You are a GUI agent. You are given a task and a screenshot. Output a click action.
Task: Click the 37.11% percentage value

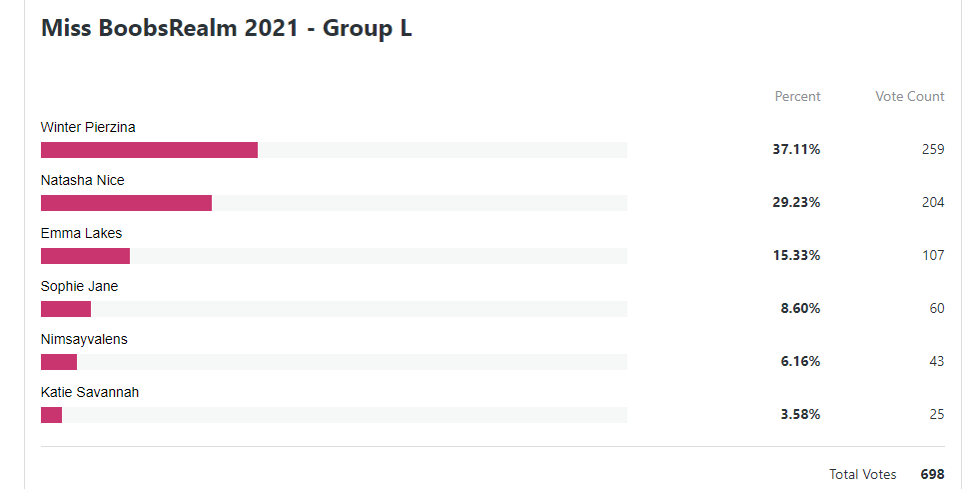pyautogui.click(x=796, y=149)
